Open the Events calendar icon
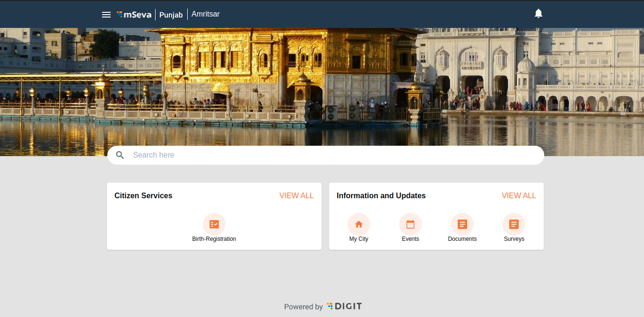This screenshot has height=317, width=644. 410,224
